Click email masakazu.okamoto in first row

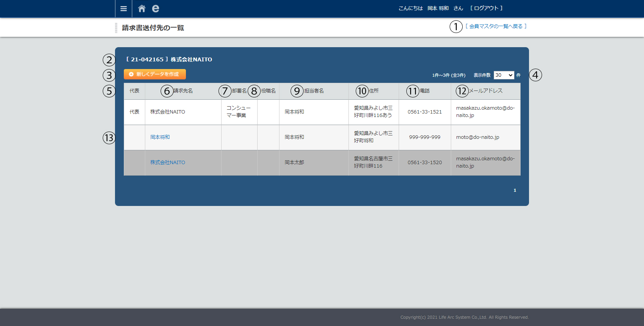click(x=485, y=112)
